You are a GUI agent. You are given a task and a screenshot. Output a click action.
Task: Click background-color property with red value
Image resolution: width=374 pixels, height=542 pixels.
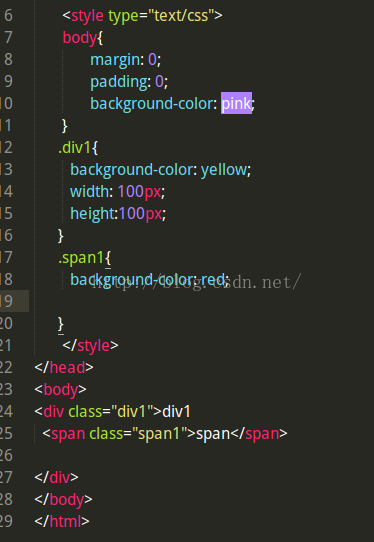133,280
